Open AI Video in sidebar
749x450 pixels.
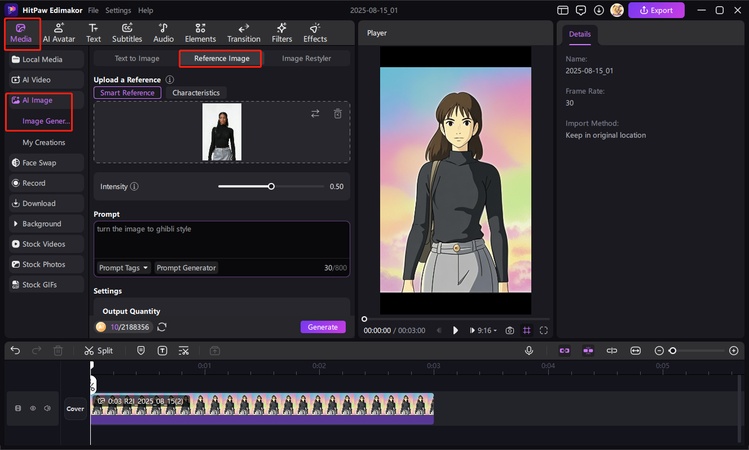pyautogui.click(x=46, y=80)
